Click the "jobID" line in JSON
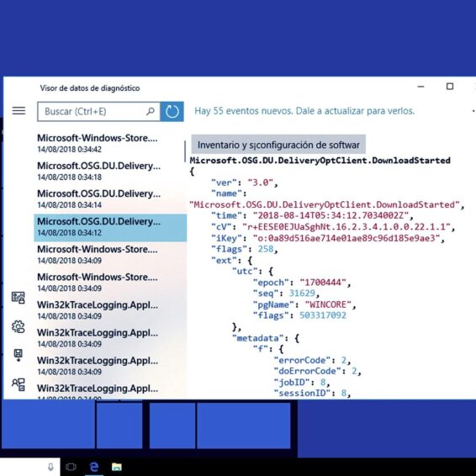Viewport: 476px width, 476px height. point(302,383)
